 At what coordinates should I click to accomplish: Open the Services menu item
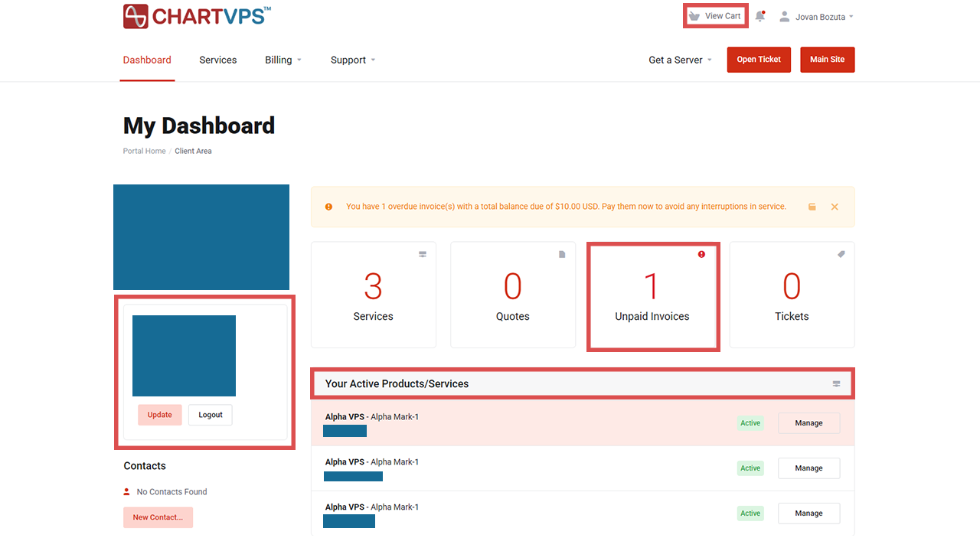click(218, 60)
